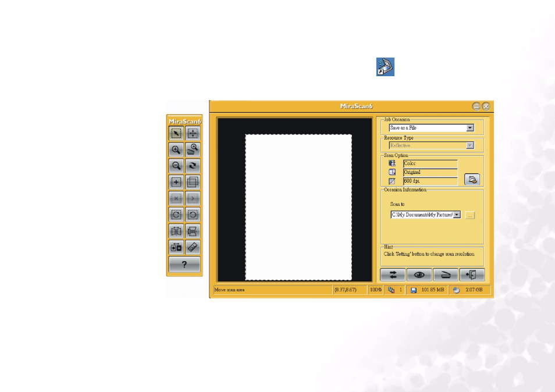This screenshot has height=392, width=555.
Task: Open help with the question mark button
Action: [x=184, y=264]
